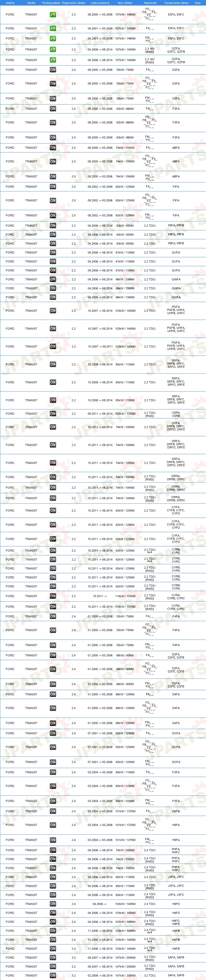
Task: Click the Pojemność silnika column header
Action: [x=73, y=3]
